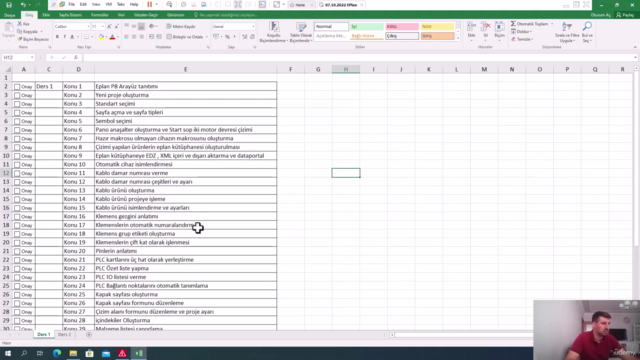The height and width of the screenshot is (360, 640).
Task: Check the Onay box for Konu 27
Action: 17,312
